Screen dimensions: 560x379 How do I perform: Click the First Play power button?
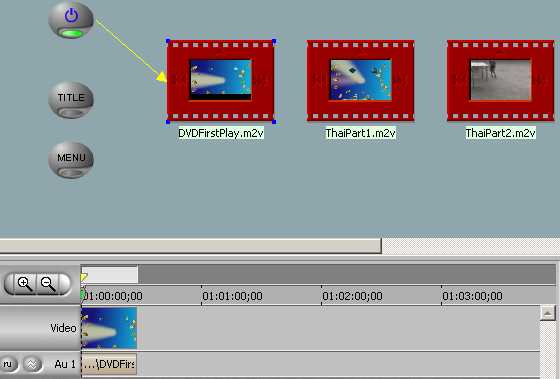coord(71,20)
